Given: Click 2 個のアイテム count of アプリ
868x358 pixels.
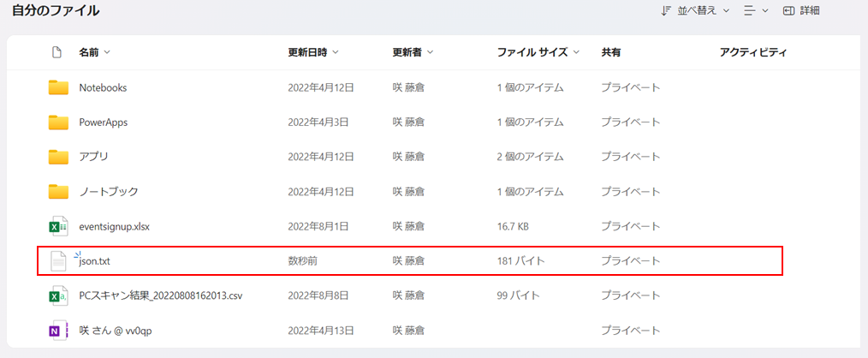Looking at the screenshot, I should [531, 157].
